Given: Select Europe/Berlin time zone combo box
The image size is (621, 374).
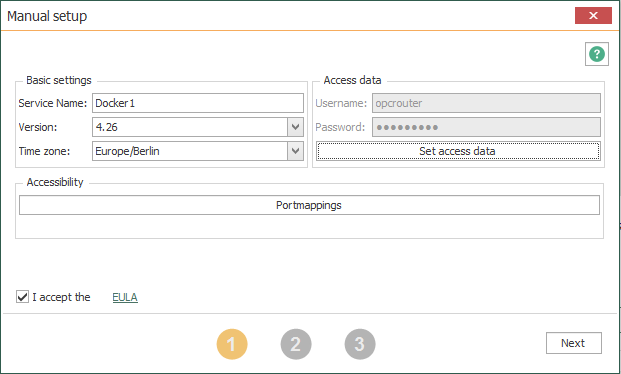Looking at the screenshot, I should pyautogui.click(x=198, y=151).
